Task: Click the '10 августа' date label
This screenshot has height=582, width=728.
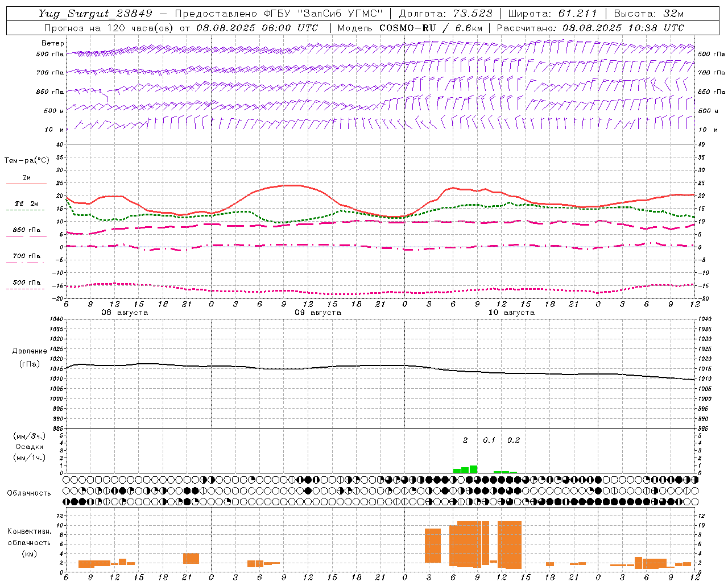Action: [x=511, y=313]
